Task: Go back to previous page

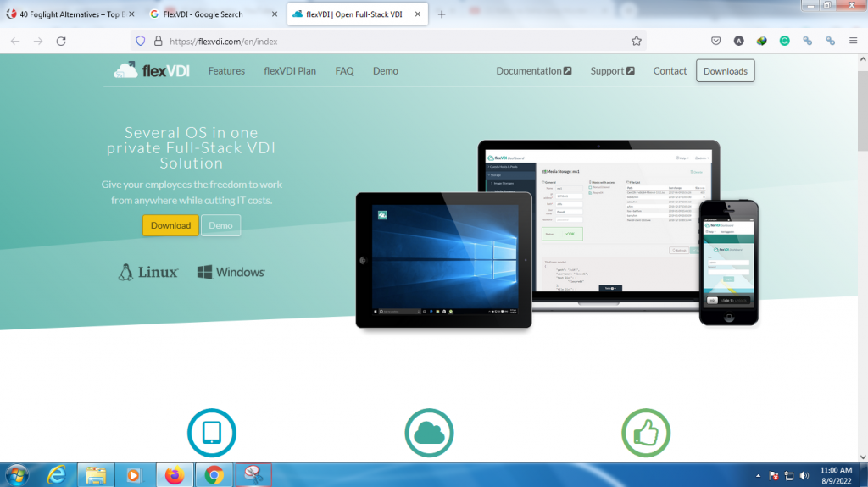Action: (x=15, y=41)
